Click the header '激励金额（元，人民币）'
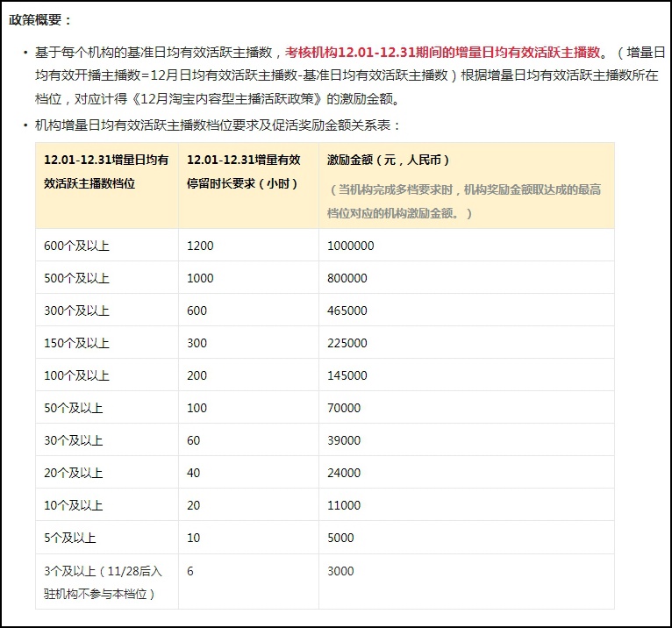The image size is (672, 628). click(x=389, y=160)
